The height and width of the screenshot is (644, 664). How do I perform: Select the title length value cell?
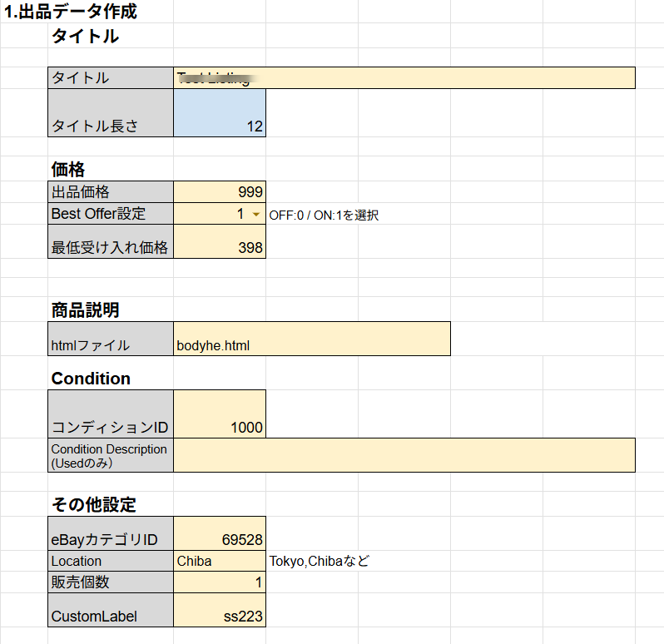[x=220, y=113]
